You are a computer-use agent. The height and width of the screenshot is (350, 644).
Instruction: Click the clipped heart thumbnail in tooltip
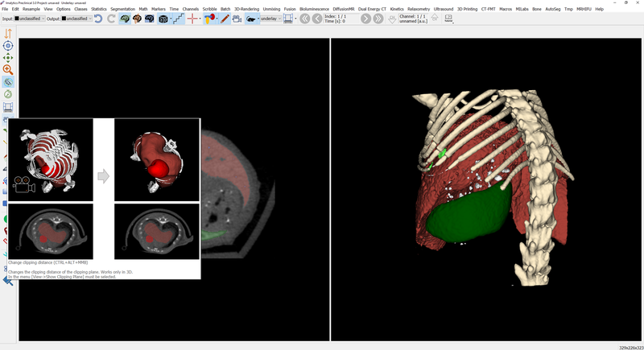157,160
